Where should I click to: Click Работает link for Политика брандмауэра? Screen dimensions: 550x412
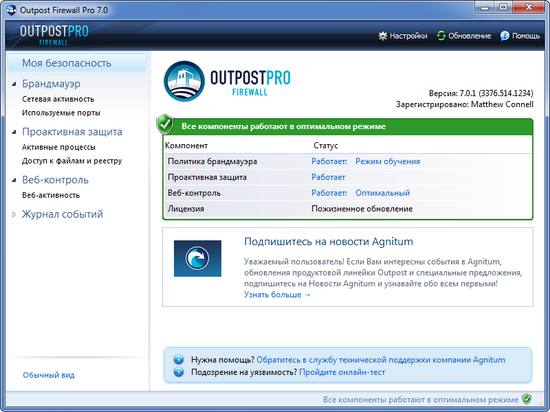coord(329,161)
